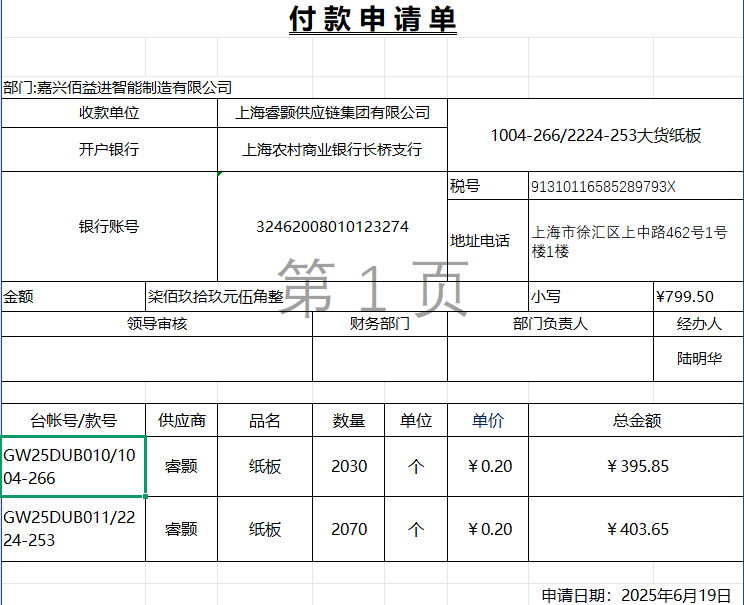This screenshot has width=744, height=605.
Task: Click the handler name 陆明华
Action: (698, 358)
